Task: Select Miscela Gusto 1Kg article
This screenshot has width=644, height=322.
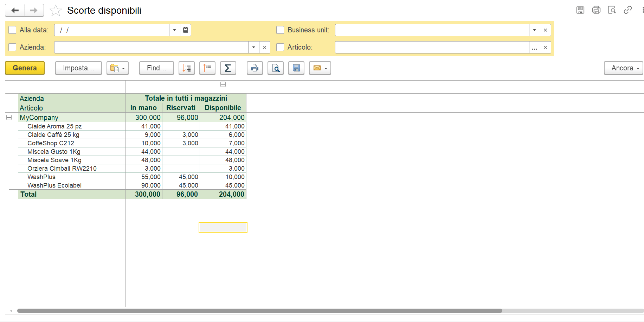Action: (54, 152)
